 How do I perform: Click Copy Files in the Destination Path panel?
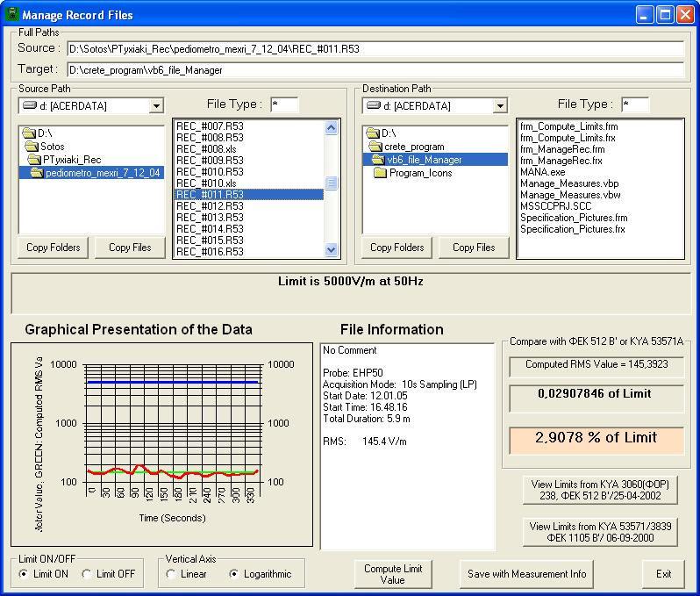coord(474,248)
